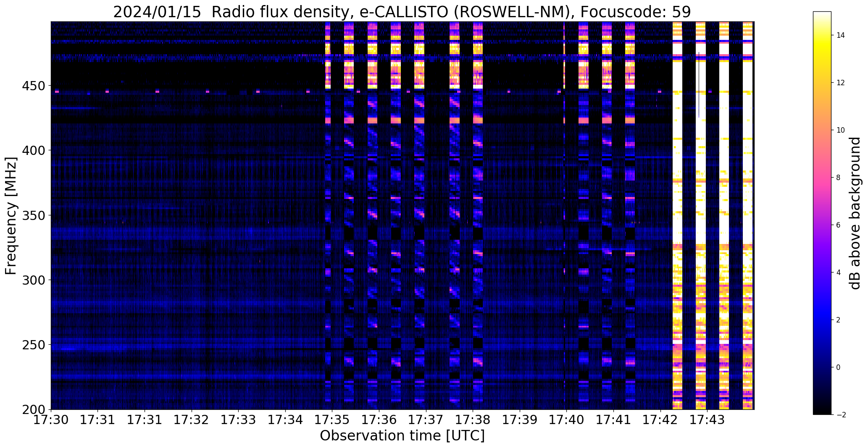Click the vertical colorbar gradient strip

pyautogui.click(x=822, y=213)
